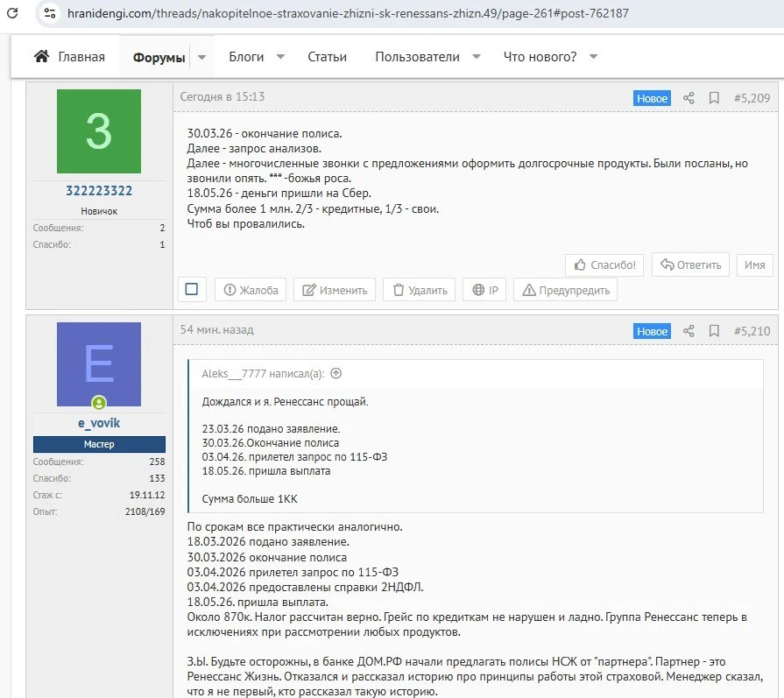Viewport: 784px width, 698px height.
Task: Open the Блоги menu
Action: (246, 57)
